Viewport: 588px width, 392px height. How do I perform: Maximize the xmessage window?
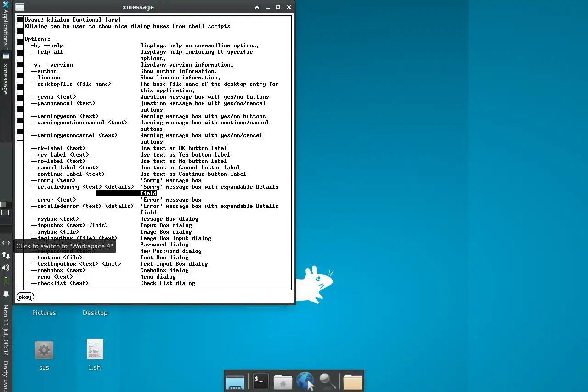(x=278, y=7)
